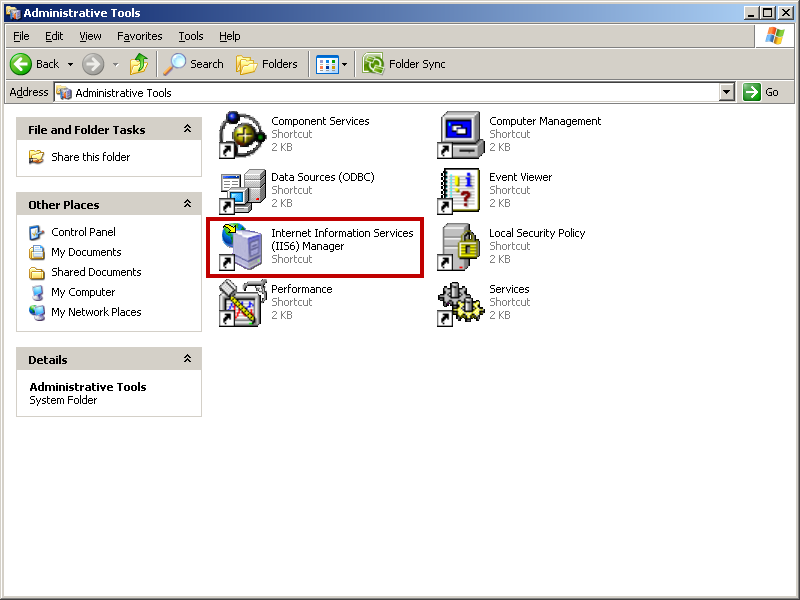Open the Help menu

pyautogui.click(x=230, y=36)
